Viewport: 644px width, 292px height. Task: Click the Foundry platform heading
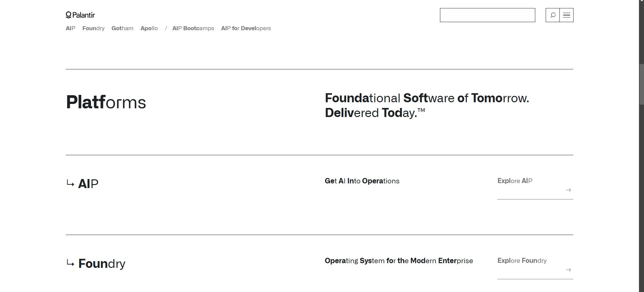tap(102, 264)
